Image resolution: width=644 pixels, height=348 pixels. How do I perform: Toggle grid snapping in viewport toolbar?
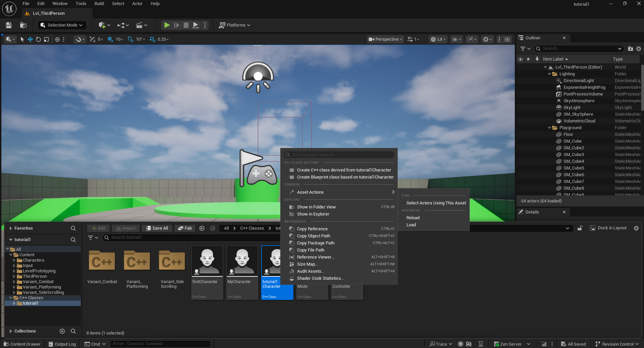[x=110, y=39]
